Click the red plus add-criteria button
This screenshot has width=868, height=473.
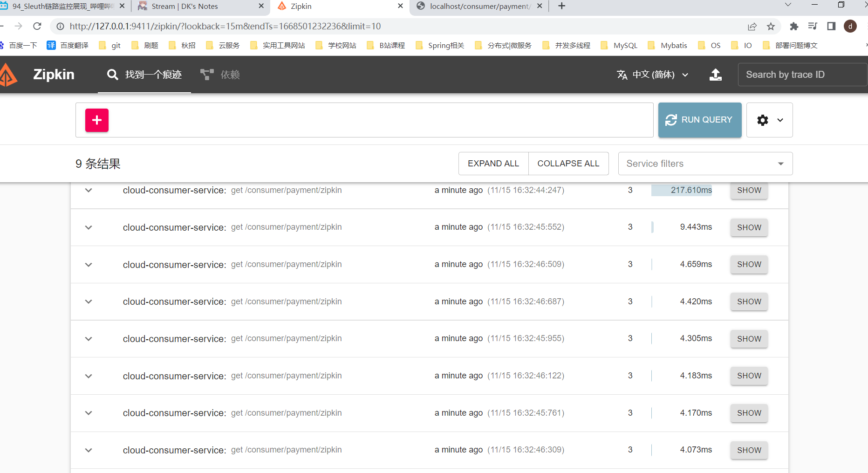click(97, 120)
